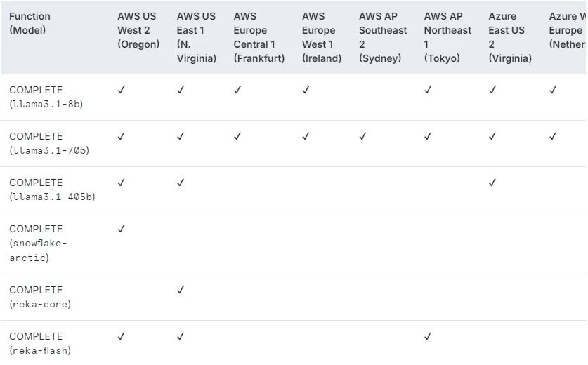Click the reka-core checkmark under AWS US East 1
This screenshot has width=588, height=365.
tap(181, 290)
